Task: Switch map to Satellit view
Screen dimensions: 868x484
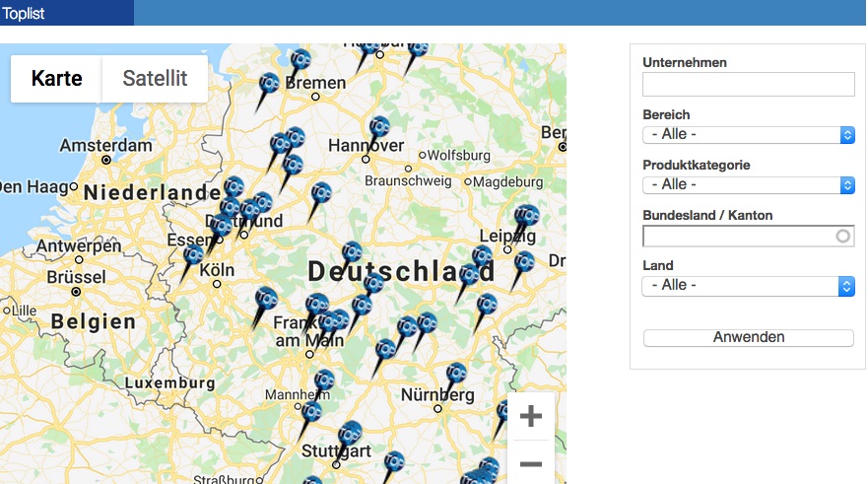Action: click(x=155, y=78)
